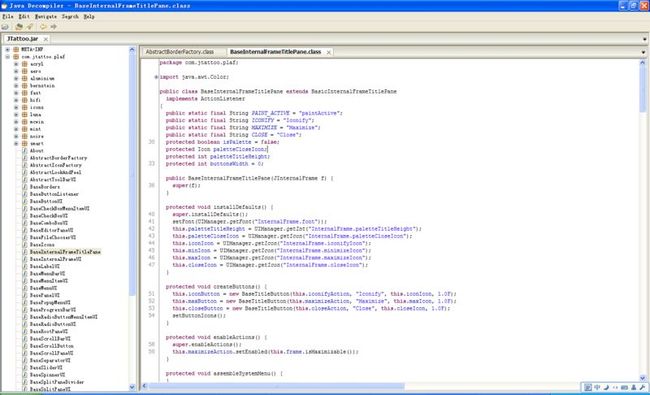
Task: Click the IME wrench settings icon
Action: coord(643,388)
